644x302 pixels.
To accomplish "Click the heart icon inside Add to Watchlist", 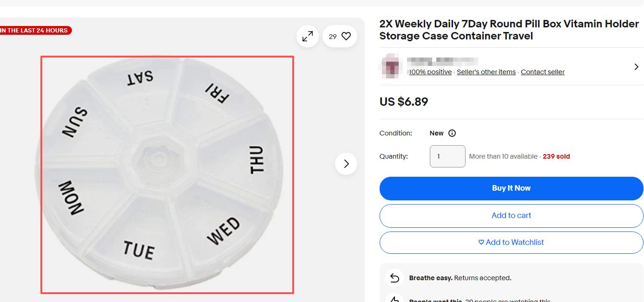I will 481,242.
